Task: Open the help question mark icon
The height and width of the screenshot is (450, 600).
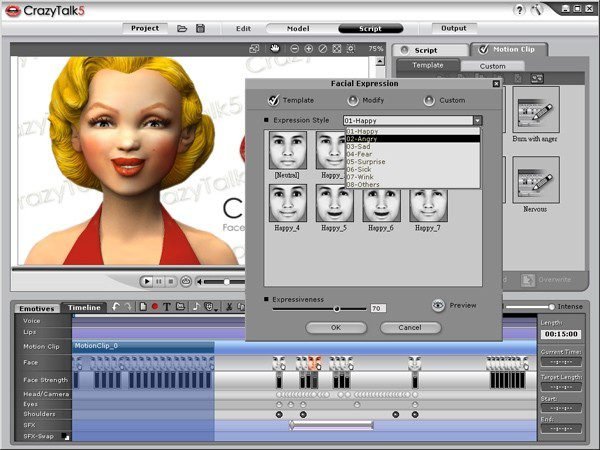Action: pos(519,10)
